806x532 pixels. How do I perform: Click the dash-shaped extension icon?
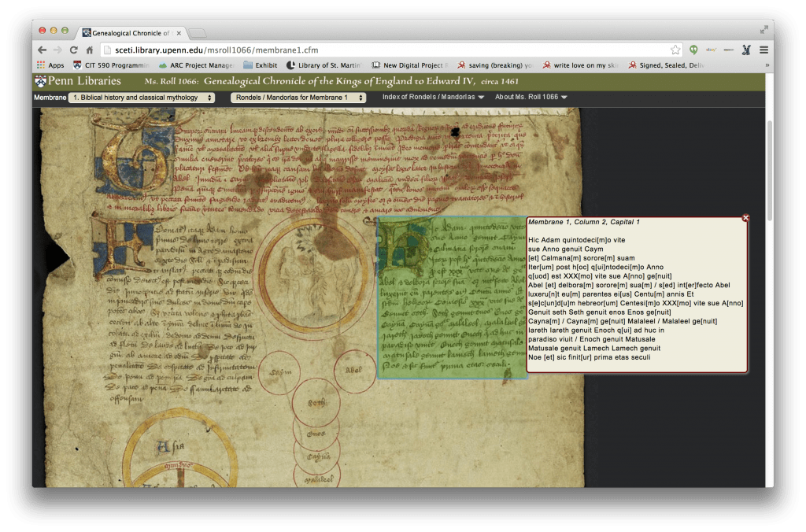[x=728, y=50]
